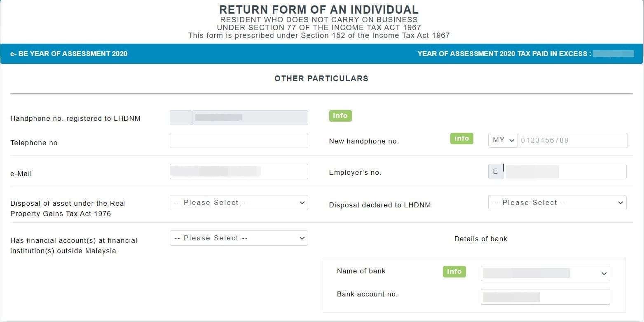Click the registered handphone country code box
Image resolution: width=644 pixels, height=322 pixels.
click(180, 118)
